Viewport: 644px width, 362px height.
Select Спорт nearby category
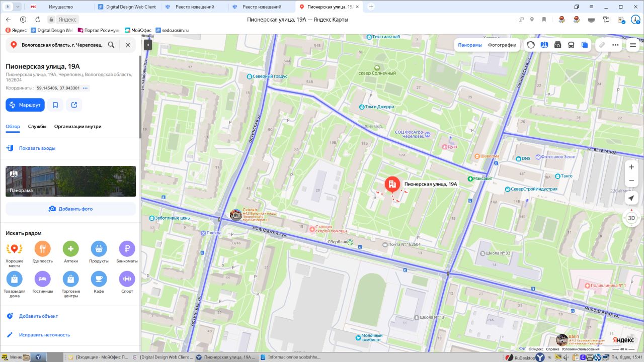coord(127,283)
